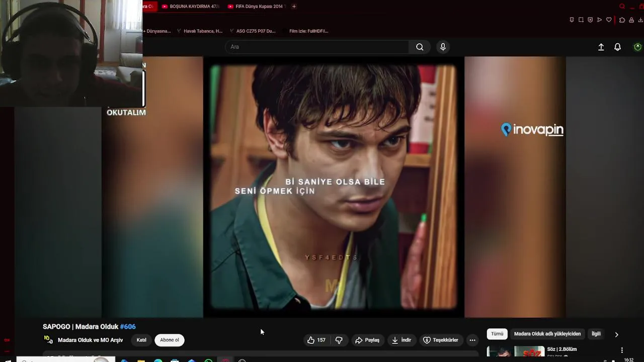Click the Teşekkürler thanks button
This screenshot has width=644, height=362.
click(x=441, y=340)
